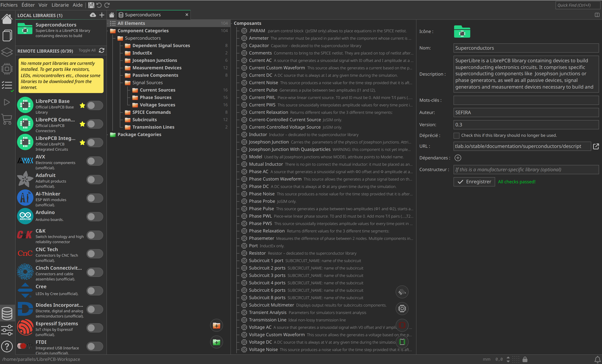Open the Aide menu

(x=78, y=5)
